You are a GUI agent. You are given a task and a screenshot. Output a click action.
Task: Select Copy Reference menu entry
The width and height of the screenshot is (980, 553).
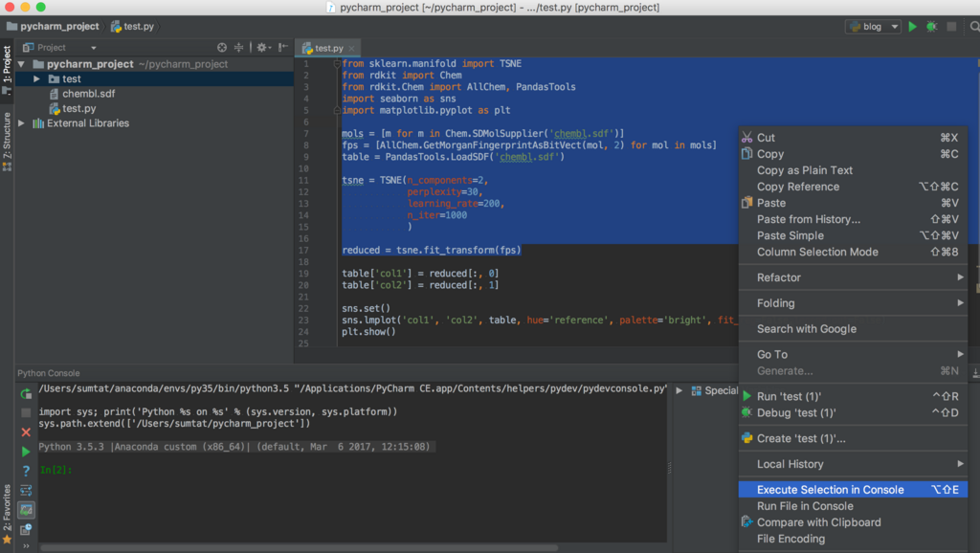[x=853, y=187]
